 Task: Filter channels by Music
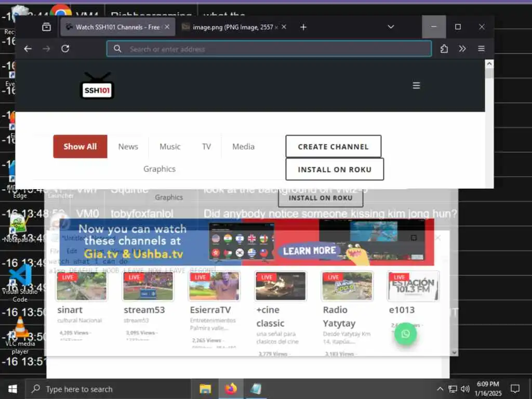coord(170,147)
